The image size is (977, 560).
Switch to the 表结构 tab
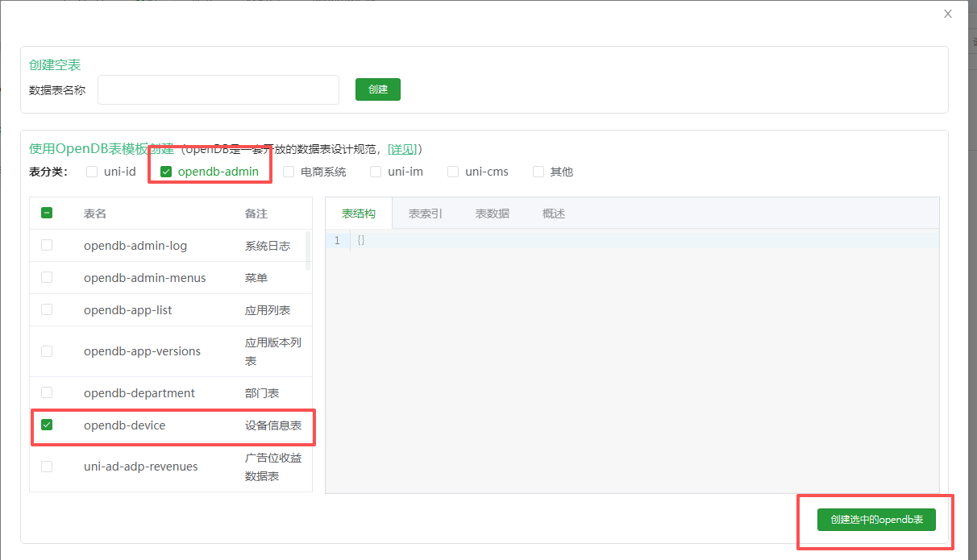pos(359,214)
